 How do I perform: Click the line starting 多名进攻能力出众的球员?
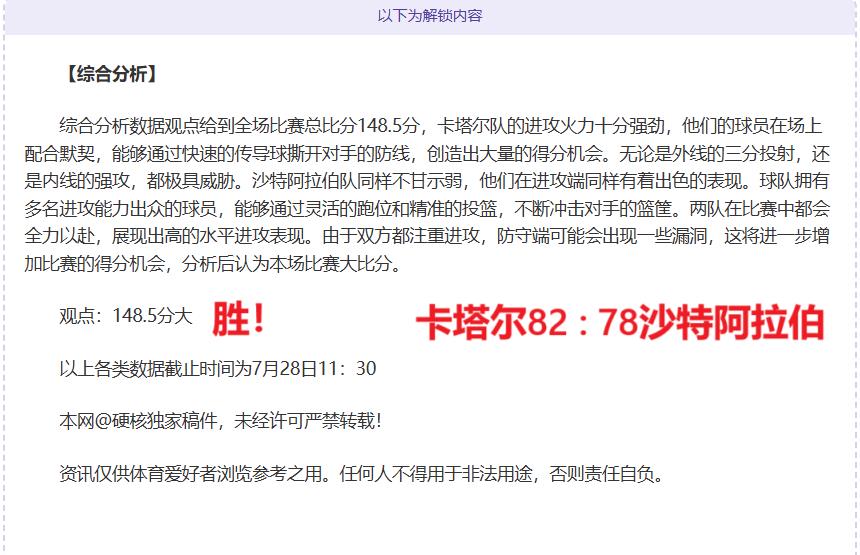427,209
